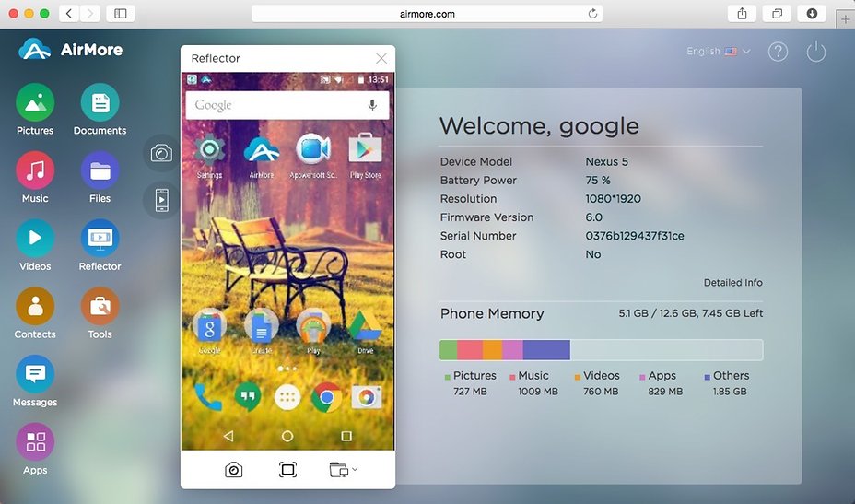Tap Settings app on mirrored phone
This screenshot has width=855, height=504.
click(x=209, y=157)
